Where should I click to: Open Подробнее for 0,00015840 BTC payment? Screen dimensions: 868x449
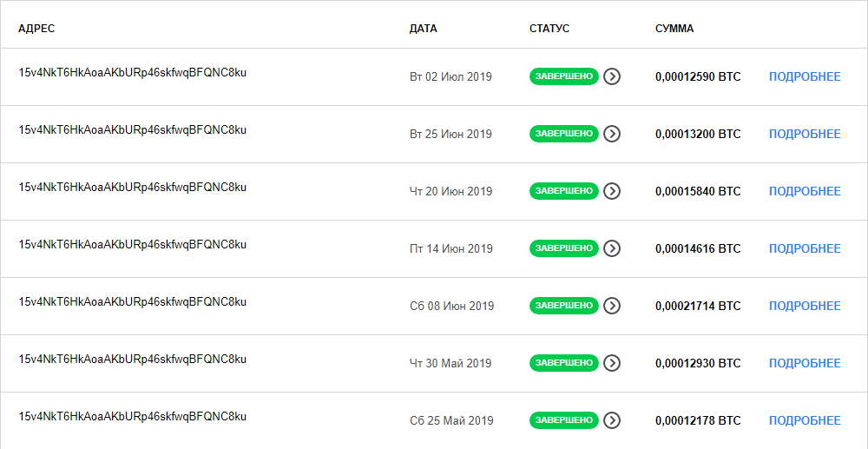pos(805,192)
